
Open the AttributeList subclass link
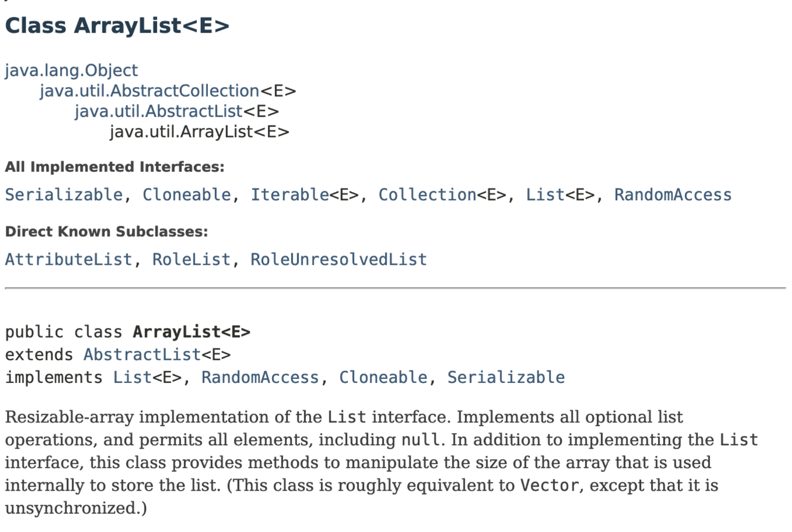pyautogui.click(x=69, y=259)
